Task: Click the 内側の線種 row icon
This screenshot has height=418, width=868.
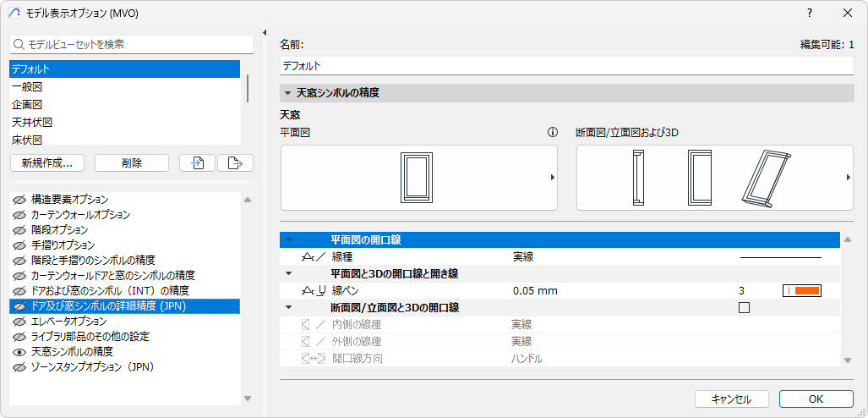Action: 314,324
